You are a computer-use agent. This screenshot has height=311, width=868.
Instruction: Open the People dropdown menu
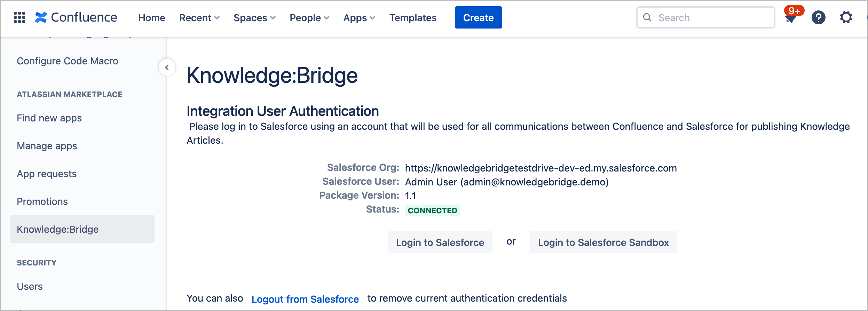tap(309, 18)
